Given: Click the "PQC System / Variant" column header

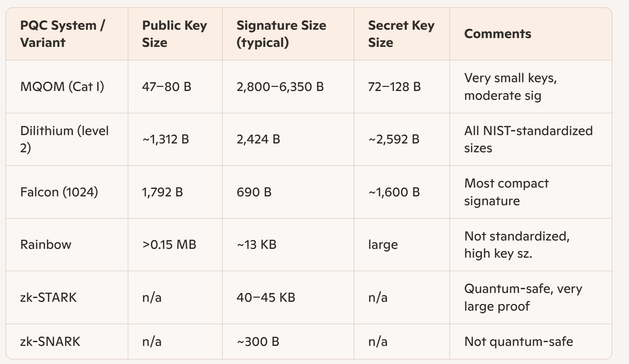Looking at the screenshot, I should (63, 34).
